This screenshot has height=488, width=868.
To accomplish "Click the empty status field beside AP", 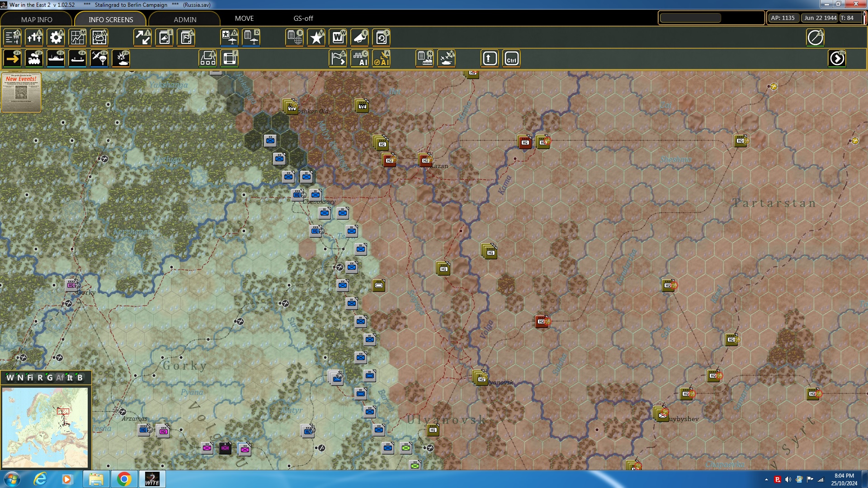I will [x=690, y=18].
